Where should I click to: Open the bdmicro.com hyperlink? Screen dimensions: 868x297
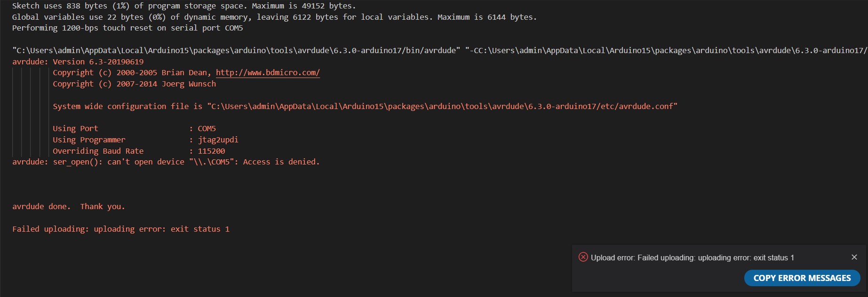[268, 73]
